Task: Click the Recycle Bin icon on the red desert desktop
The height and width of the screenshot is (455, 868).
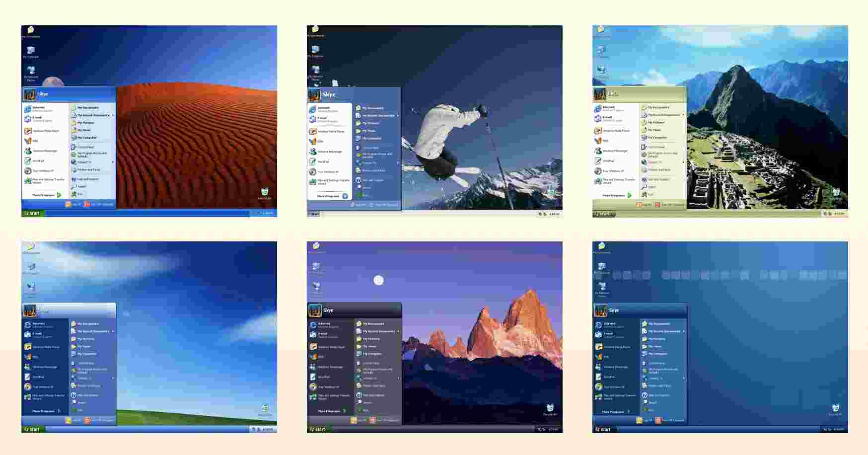Action: pos(264,192)
